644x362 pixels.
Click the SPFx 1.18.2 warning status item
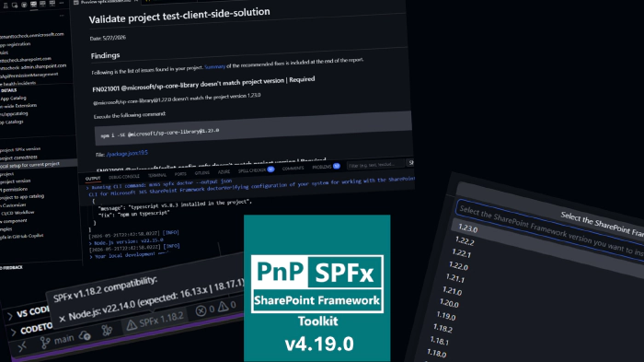point(155,321)
